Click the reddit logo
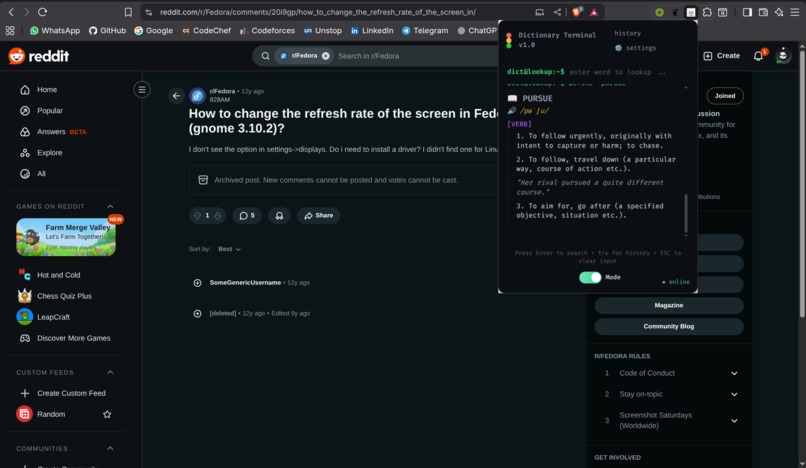Screen dimensions: 806x468 point(39,56)
